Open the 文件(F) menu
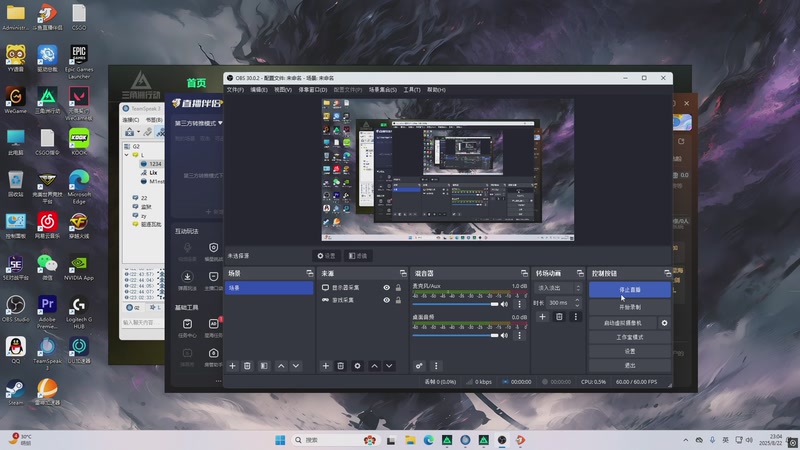Viewport: 800px width, 450px height. pyautogui.click(x=235, y=89)
